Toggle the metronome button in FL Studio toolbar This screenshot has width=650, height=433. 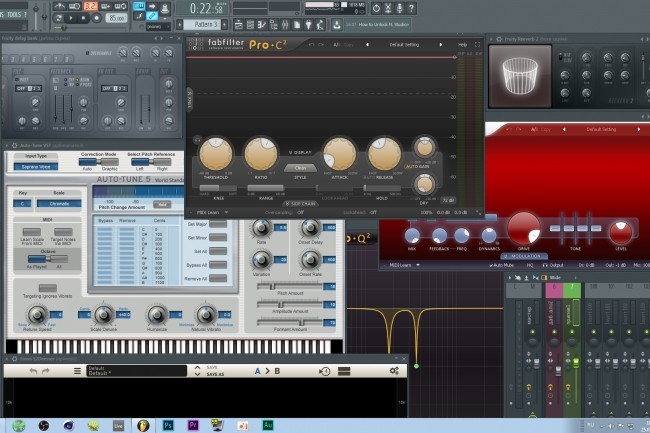(x=60, y=6)
